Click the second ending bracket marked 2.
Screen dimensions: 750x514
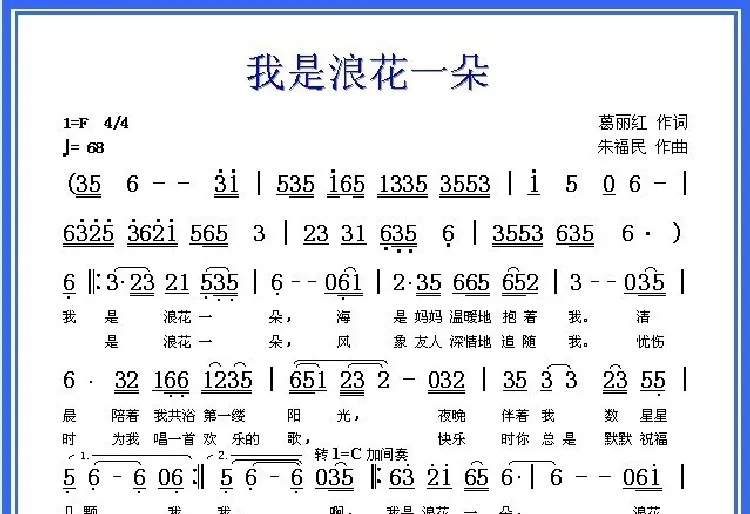(x=255, y=456)
